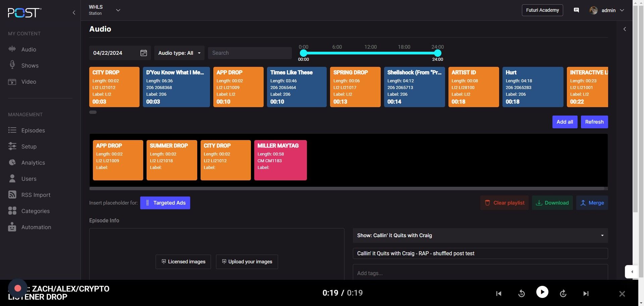The width and height of the screenshot is (644, 306).
Task: Skip to next track in player
Action: coord(586,294)
